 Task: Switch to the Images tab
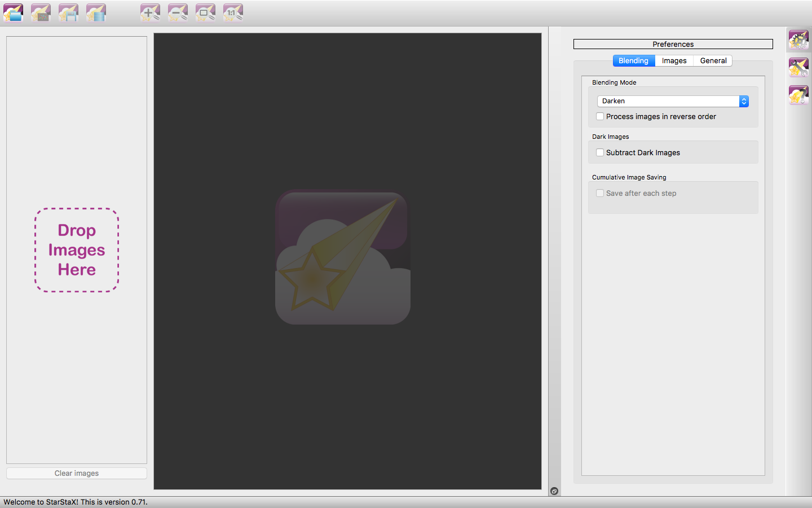pyautogui.click(x=674, y=60)
